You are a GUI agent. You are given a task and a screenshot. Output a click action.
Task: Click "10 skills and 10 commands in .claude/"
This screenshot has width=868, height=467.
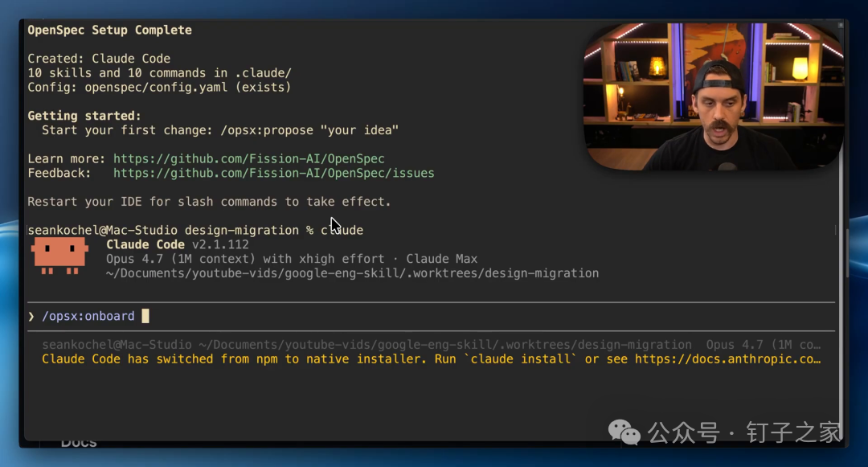point(159,73)
